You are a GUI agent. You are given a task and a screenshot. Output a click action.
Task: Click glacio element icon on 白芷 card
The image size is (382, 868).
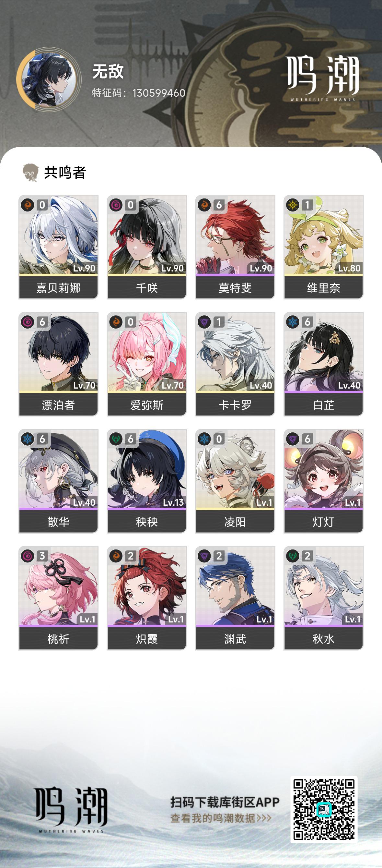tap(293, 322)
